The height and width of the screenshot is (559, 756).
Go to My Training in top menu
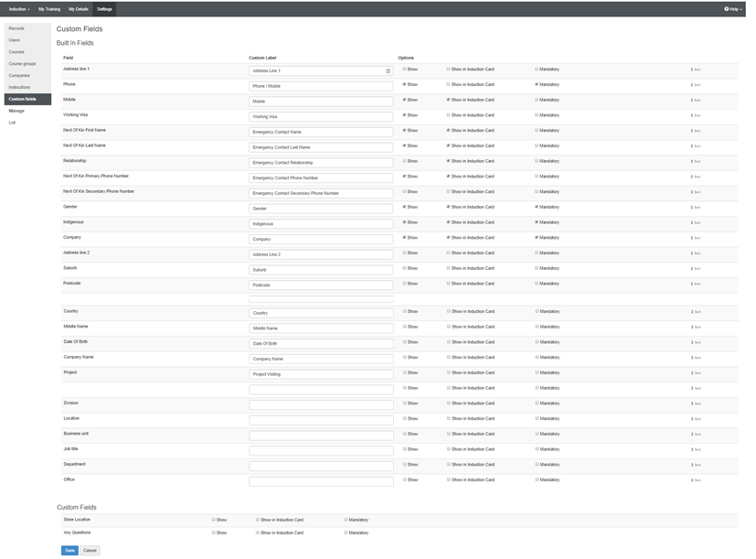pos(49,9)
